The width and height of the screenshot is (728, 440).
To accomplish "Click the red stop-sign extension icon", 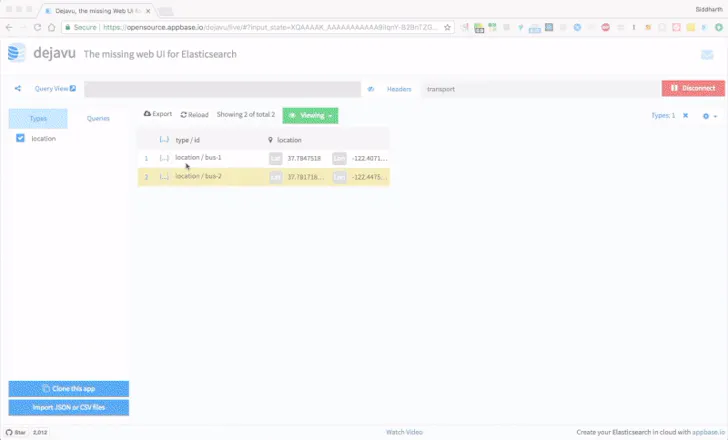I will click(605, 27).
